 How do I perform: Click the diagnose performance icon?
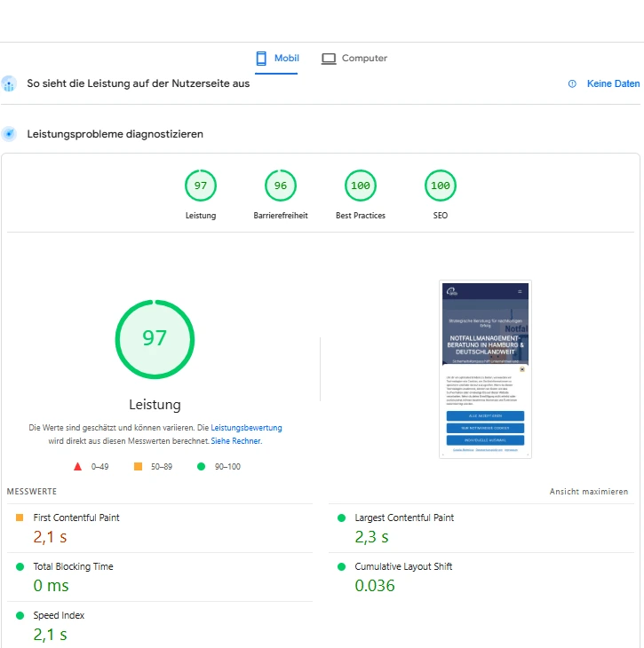coord(9,134)
